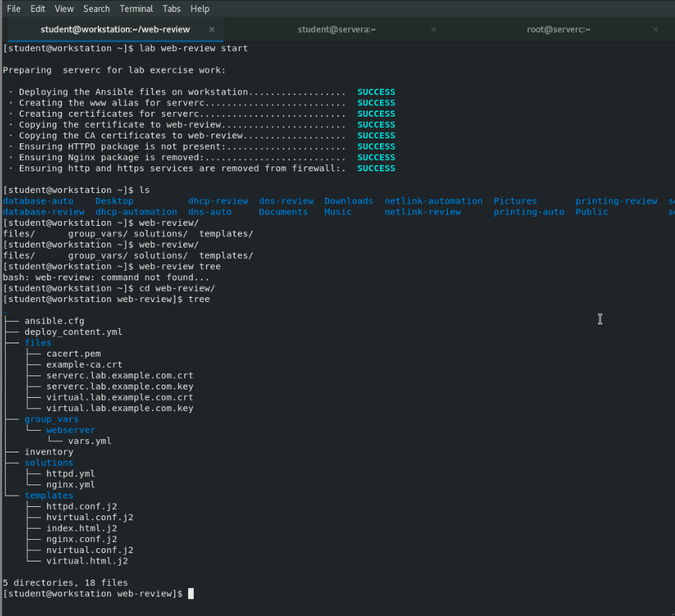The height and width of the screenshot is (616, 675).
Task: Close the student@servera tab
Action: [434, 29]
